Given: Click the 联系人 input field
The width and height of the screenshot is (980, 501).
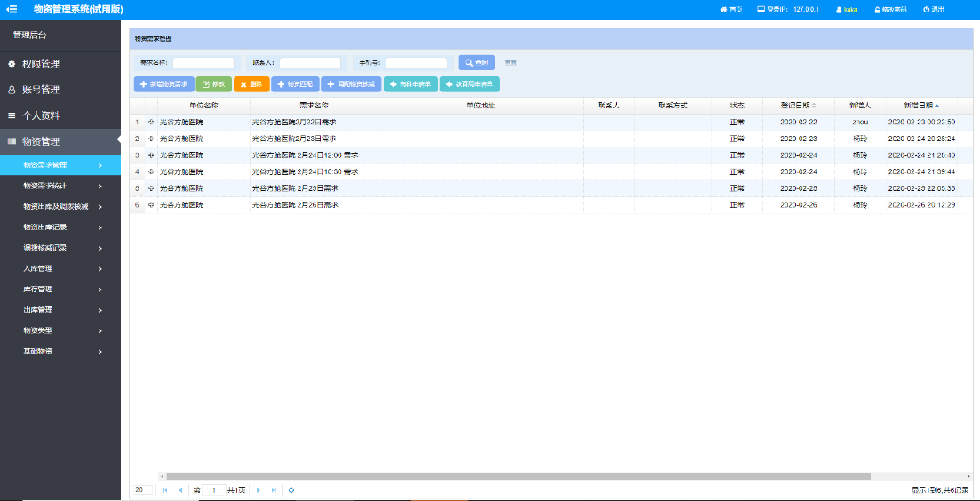Looking at the screenshot, I should click(x=310, y=63).
